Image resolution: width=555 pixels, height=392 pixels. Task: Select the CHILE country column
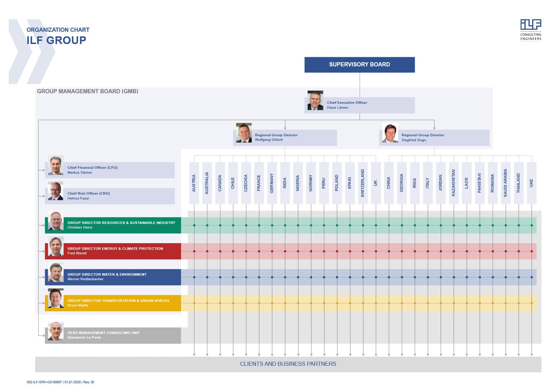(233, 183)
